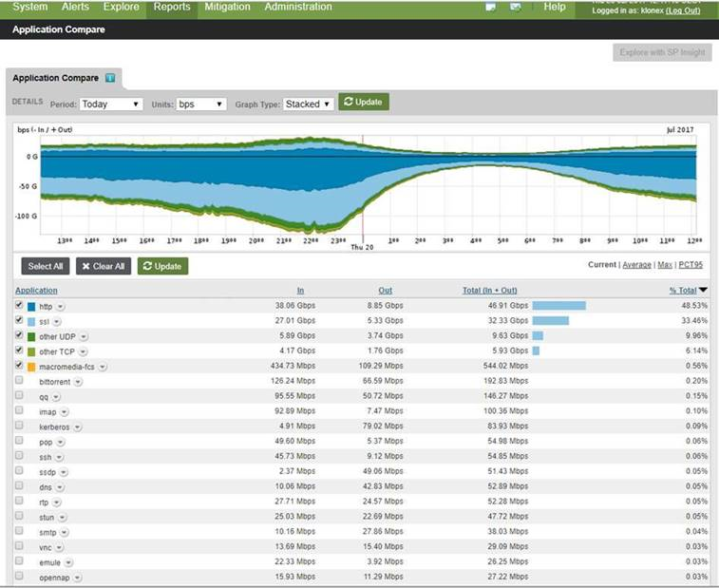Viewport: 719px width, 588px height.
Task: Open the Period dropdown showing Today
Action: click(x=111, y=104)
